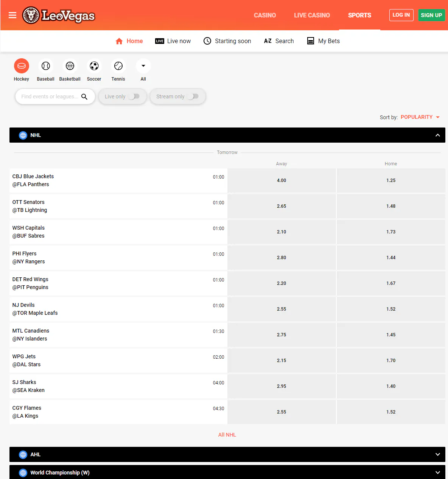The width and height of the screenshot is (448, 479).
Task: Expand the AHL section
Action: tap(438, 454)
